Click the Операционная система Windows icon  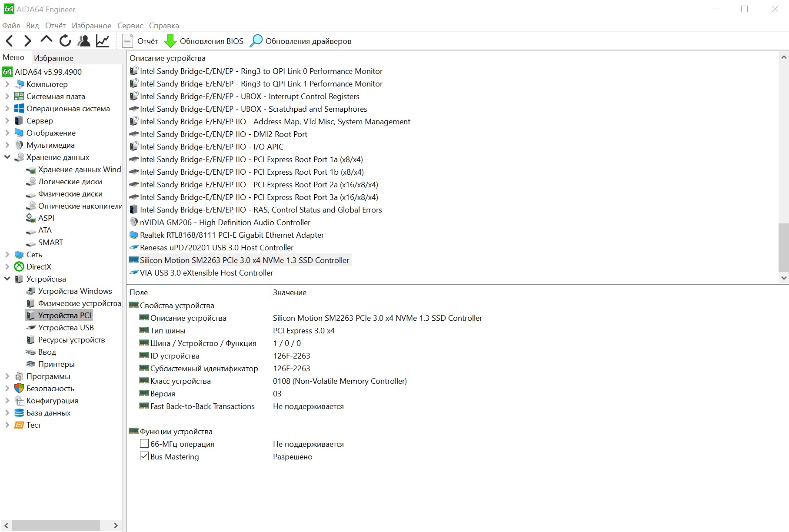(19, 108)
